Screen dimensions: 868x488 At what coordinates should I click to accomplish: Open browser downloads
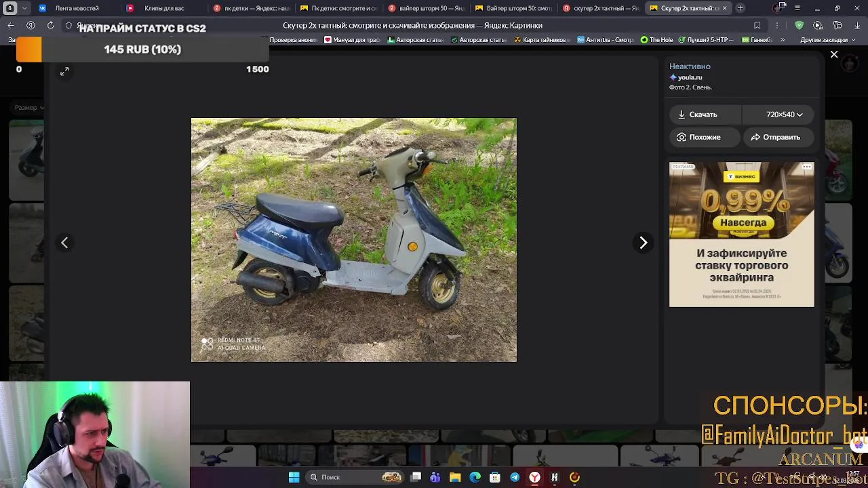tap(857, 25)
